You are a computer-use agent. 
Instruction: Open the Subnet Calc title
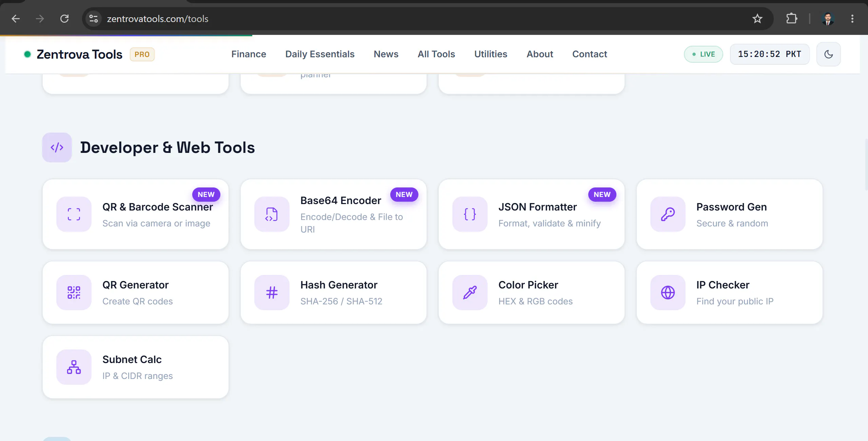(132, 360)
